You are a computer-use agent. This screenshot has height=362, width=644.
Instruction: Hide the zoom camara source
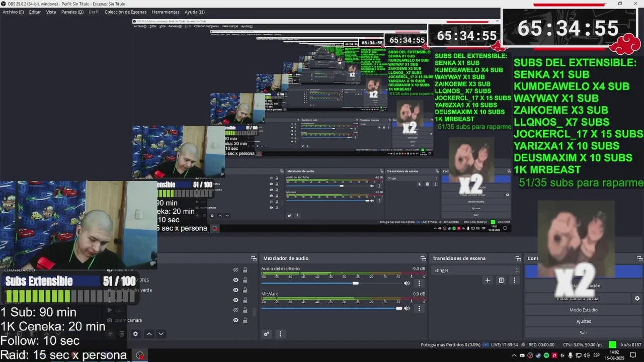(235, 320)
